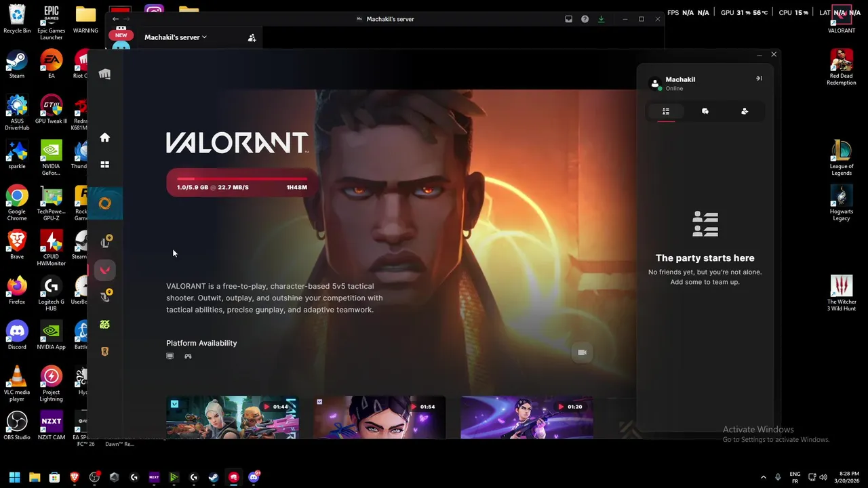Select the 2XKO game icon
The image size is (868, 488).
coord(104,325)
